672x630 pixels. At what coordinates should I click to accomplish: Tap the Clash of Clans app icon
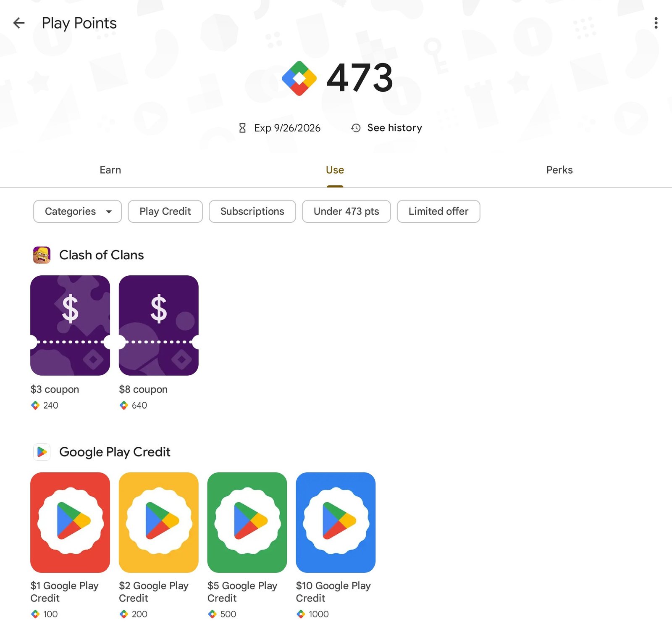(42, 255)
